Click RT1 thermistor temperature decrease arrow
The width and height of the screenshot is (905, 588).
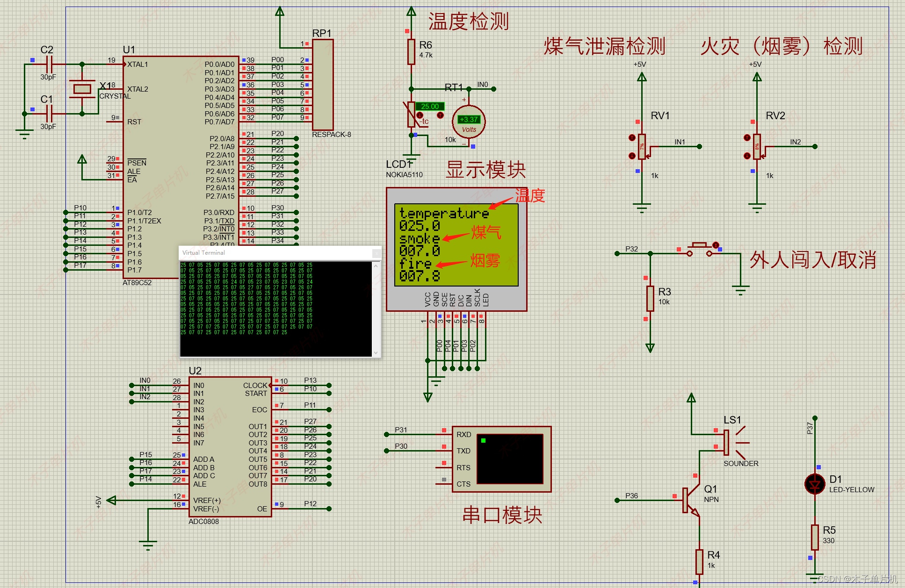tap(420, 115)
